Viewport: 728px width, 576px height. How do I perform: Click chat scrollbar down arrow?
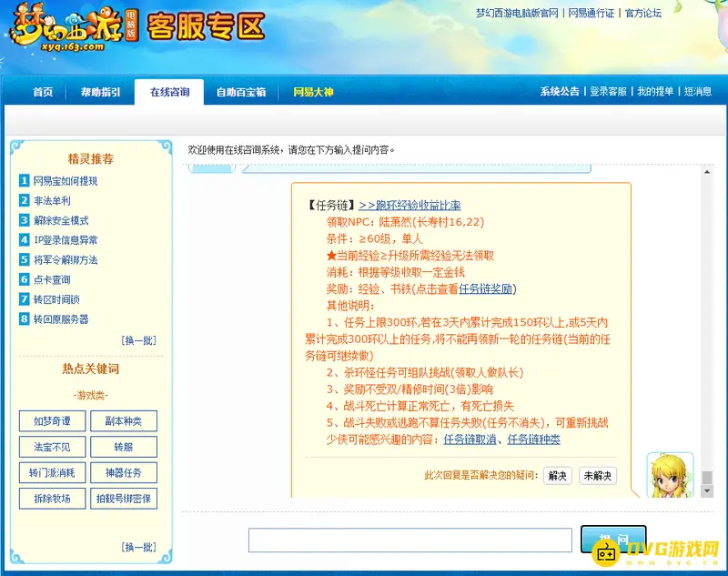coord(707,491)
